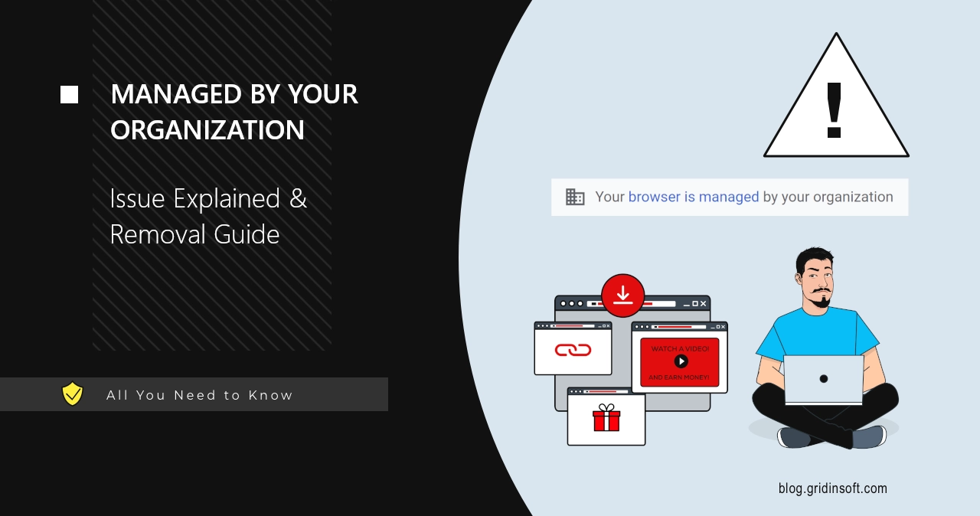The width and height of the screenshot is (980, 516).
Task: Select the red chain link icon
Action: 573,348
